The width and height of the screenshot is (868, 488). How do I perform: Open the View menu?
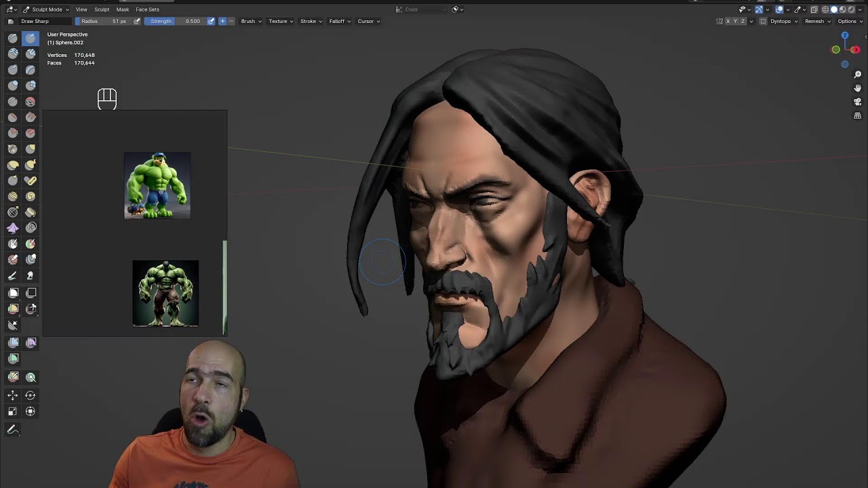click(x=81, y=9)
